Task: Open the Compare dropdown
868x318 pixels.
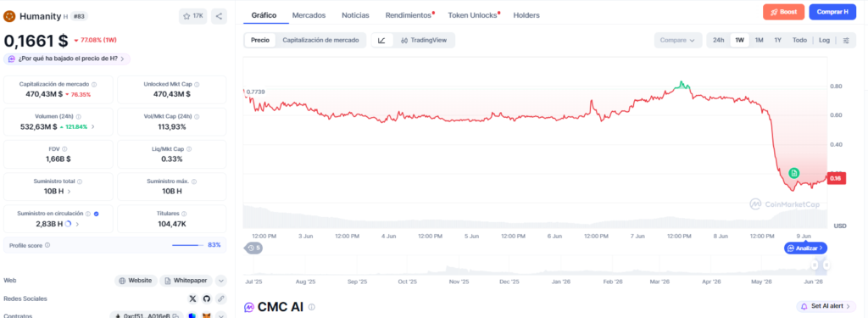Action: (x=677, y=40)
